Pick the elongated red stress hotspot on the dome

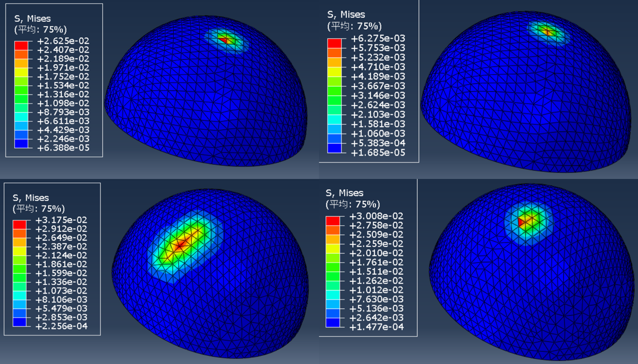click(180, 244)
